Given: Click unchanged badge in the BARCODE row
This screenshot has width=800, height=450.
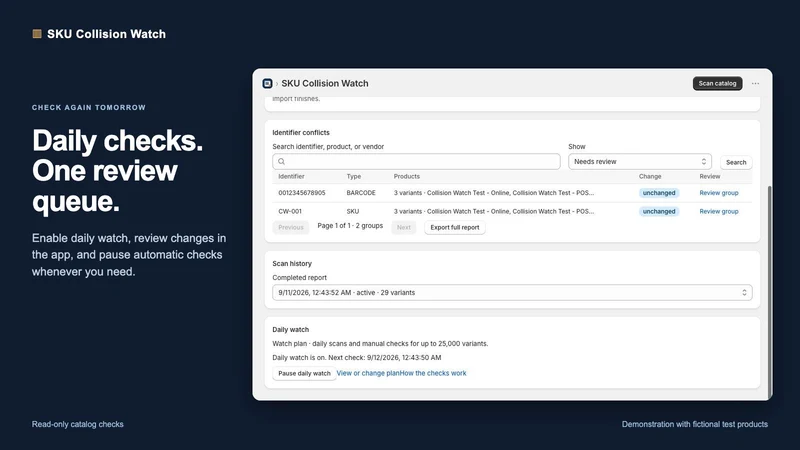Looking at the screenshot, I should click(659, 193).
